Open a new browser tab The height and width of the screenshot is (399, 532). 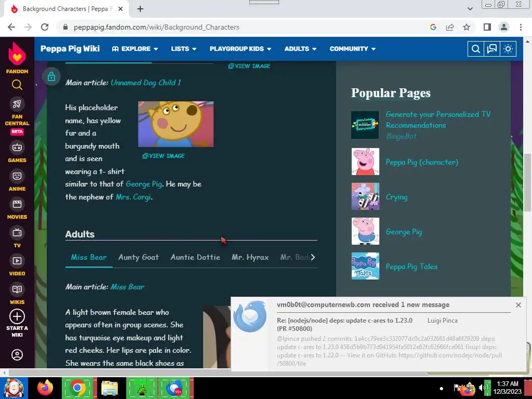(x=140, y=9)
